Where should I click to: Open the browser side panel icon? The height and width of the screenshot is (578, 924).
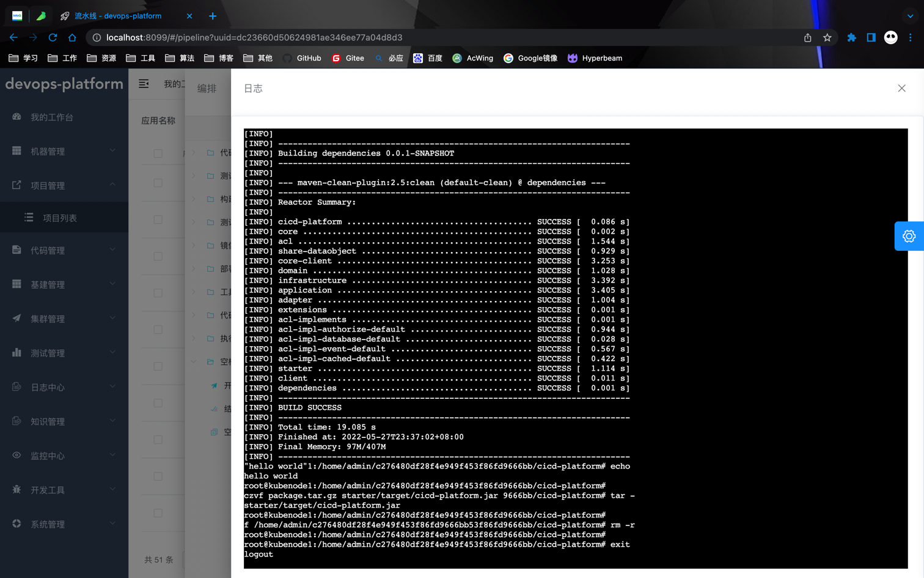(x=871, y=38)
